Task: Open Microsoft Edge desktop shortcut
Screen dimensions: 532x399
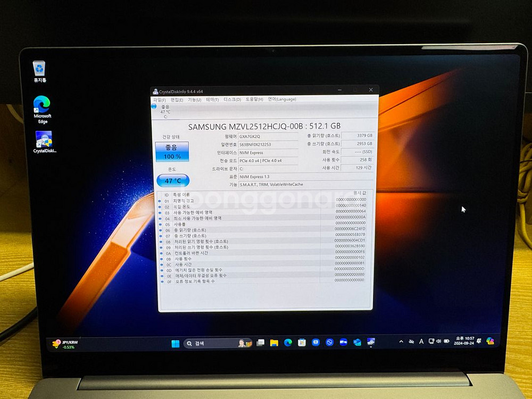Action: click(42, 109)
